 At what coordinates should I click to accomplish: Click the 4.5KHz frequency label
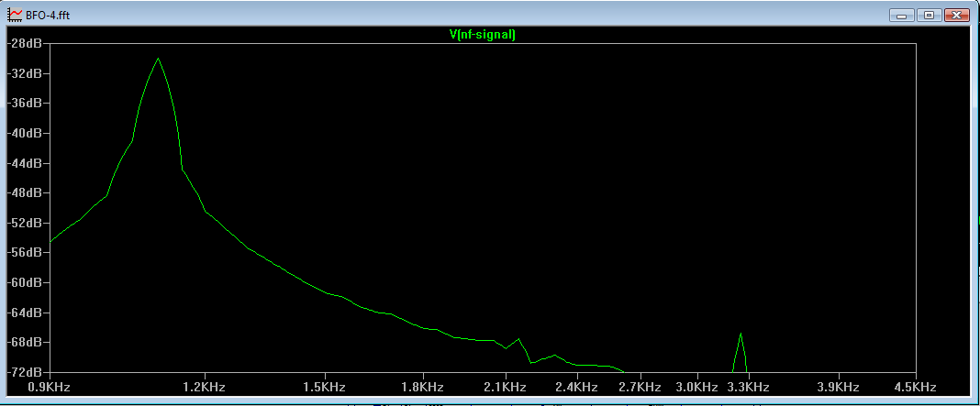point(916,388)
